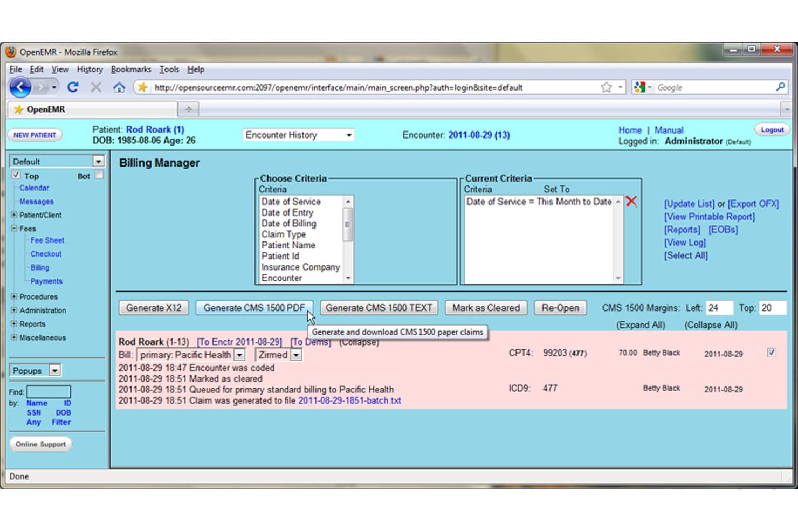Open the Tools menu
798x532 pixels.
(169, 69)
